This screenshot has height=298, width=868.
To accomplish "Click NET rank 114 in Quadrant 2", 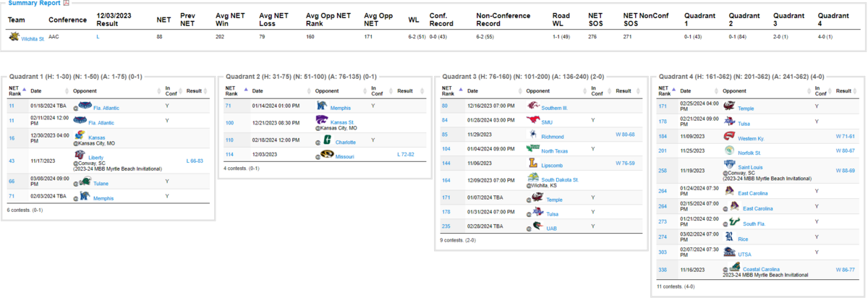I will (x=229, y=155).
